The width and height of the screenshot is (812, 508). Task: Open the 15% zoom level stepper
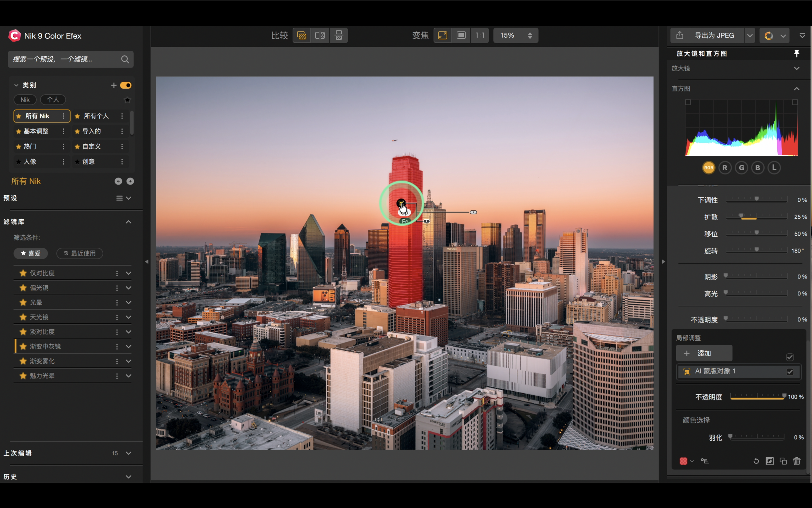530,35
